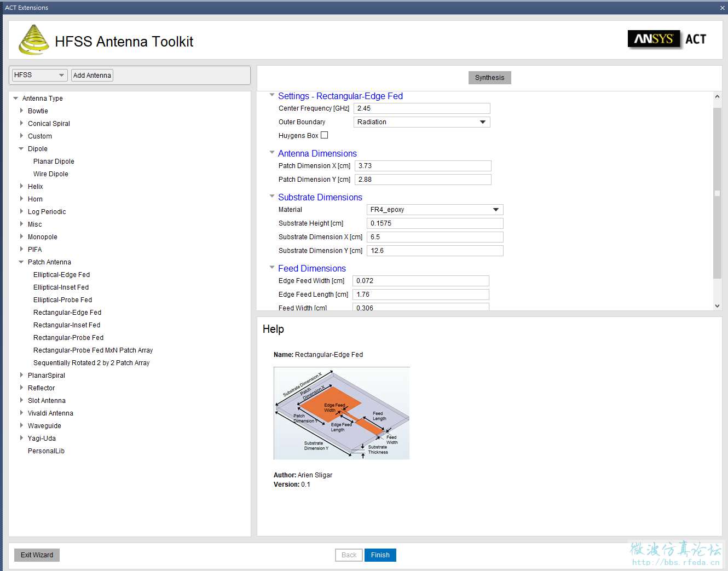Screen dimensions: 728x571
Task: Expand the Bowtie antenna category
Action: 21,111
